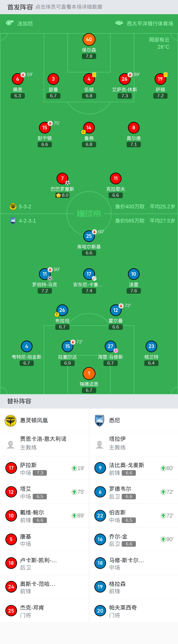Click 洛雷 number 10 player circle
Screen dimensions: 178x644
coord(133,274)
